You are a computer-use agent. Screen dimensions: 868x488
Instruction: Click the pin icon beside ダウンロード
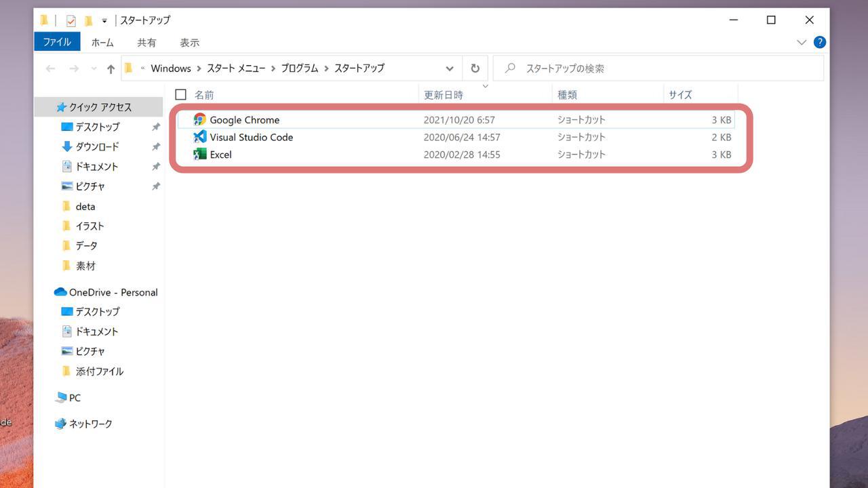[x=156, y=146]
